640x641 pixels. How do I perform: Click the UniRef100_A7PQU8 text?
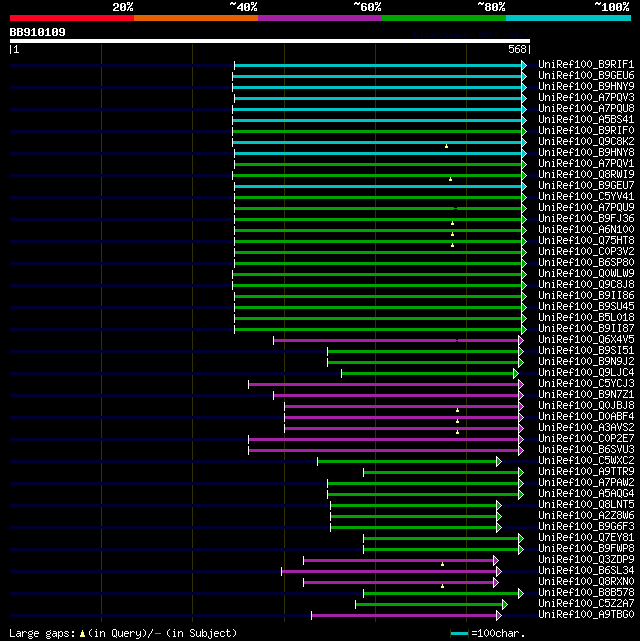[x=586, y=109]
